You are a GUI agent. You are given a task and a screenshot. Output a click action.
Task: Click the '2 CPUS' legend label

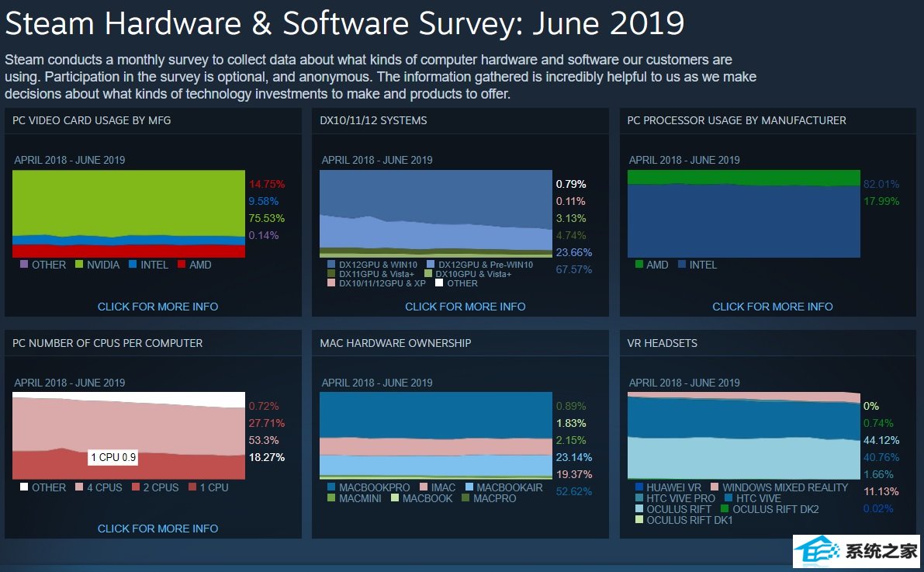click(161, 487)
